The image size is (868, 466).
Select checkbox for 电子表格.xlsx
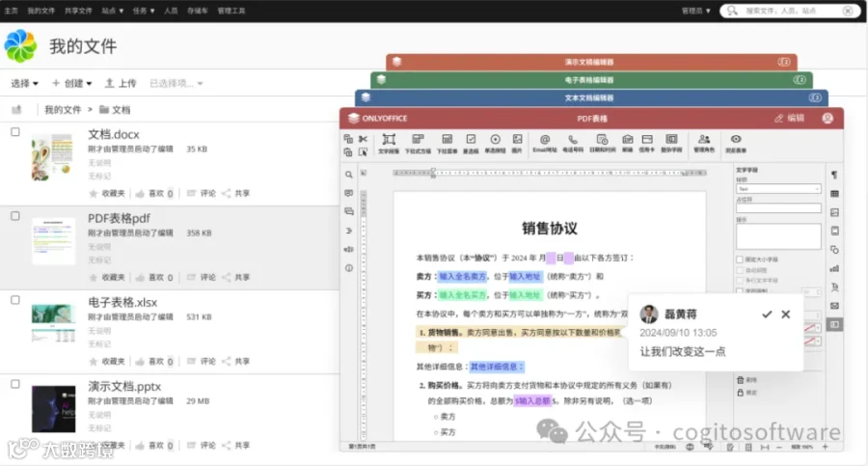(x=15, y=300)
